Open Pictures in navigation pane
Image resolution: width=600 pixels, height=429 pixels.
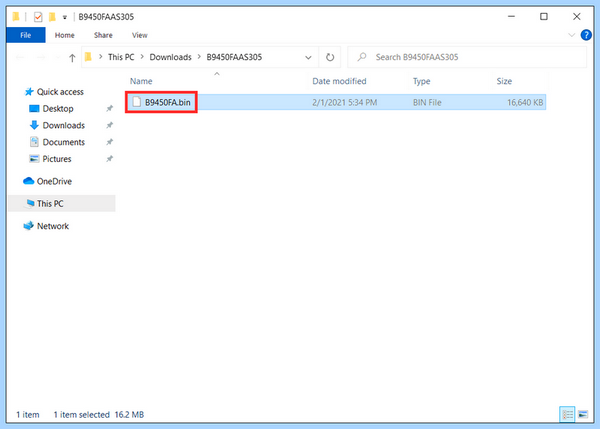click(x=57, y=159)
